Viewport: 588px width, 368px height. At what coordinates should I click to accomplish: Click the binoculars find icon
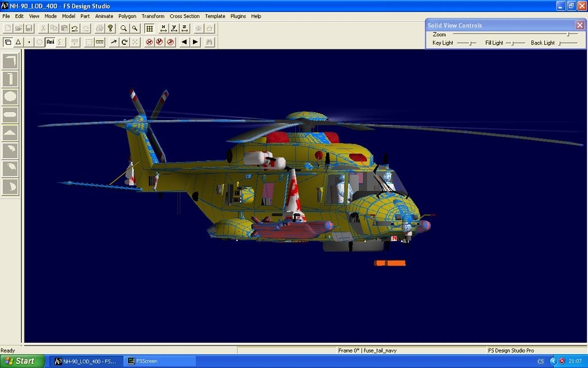(x=209, y=42)
